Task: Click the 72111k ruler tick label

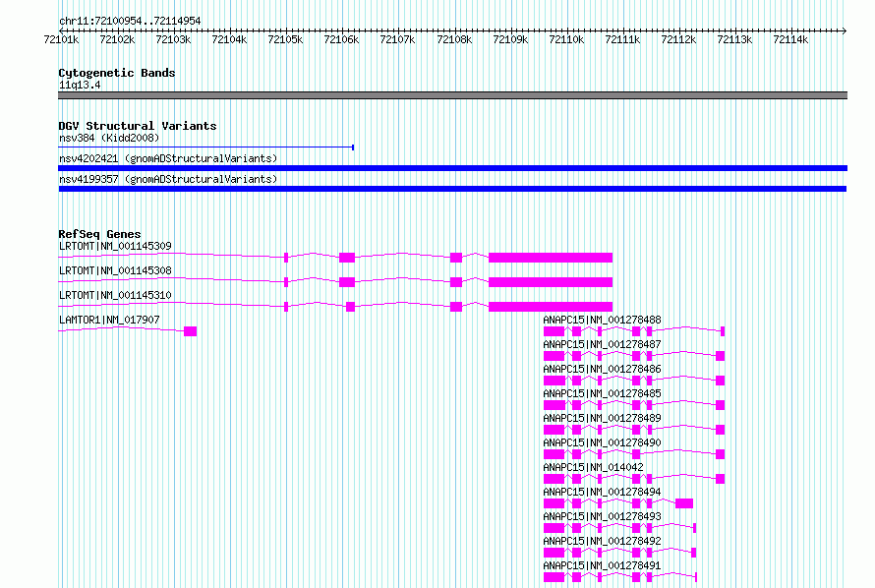Action: [622, 39]
